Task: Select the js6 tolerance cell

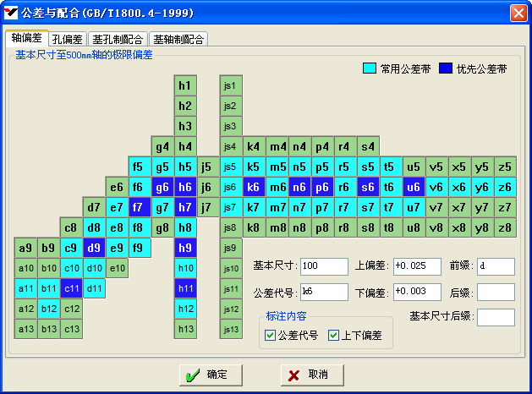Action: (x=230, y=187)
